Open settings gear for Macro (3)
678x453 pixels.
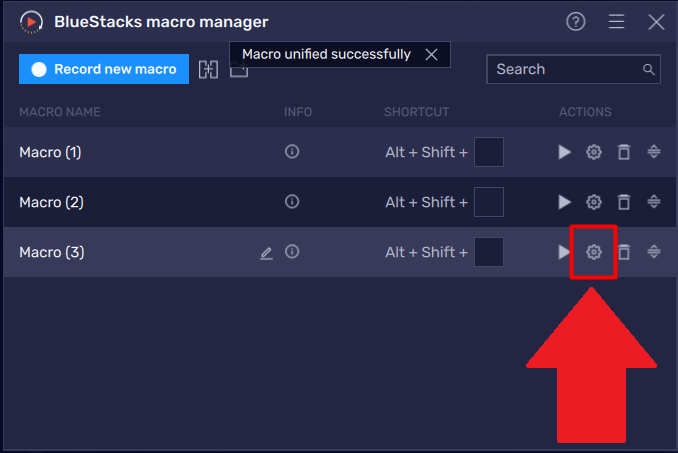point(594,252)
